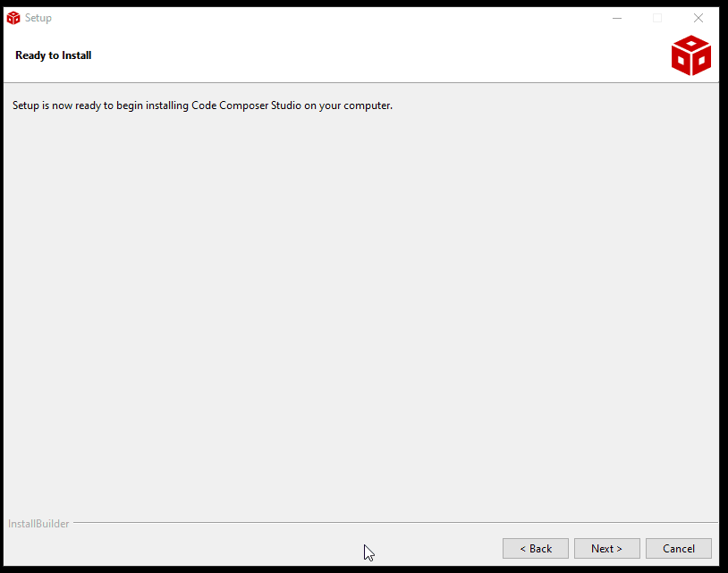Image resolution: width=728 pixels, height=573 pixels.
Task: Click 'Code Composer Studio' in the message
Action: 247,105
